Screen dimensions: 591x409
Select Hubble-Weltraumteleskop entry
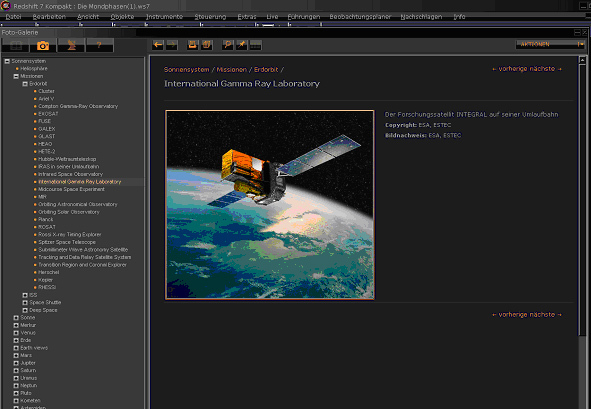point(67,159)
